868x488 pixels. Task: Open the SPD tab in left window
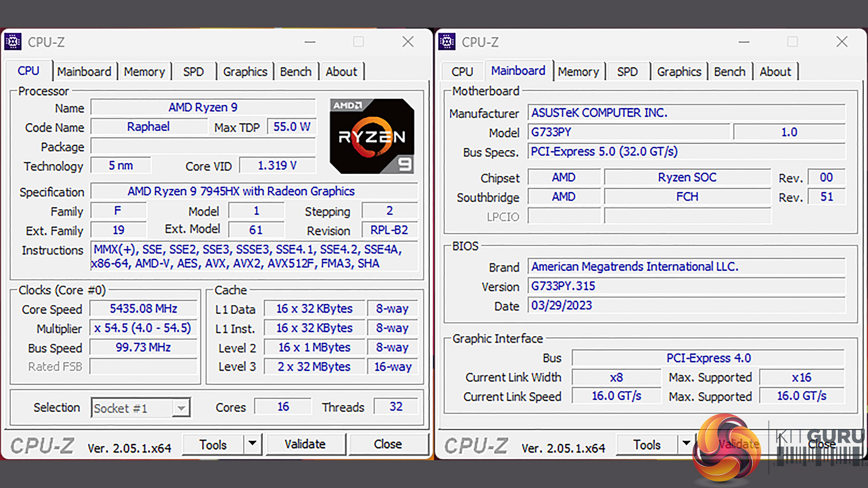tap(193, 72)
